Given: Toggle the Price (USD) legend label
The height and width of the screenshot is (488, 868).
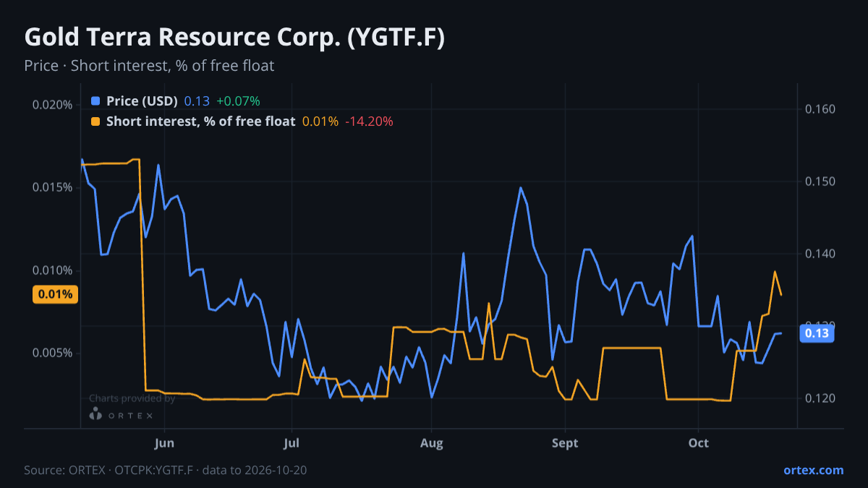Looking at the screenshot, I should pyautogui.click(x=142, y=100).
